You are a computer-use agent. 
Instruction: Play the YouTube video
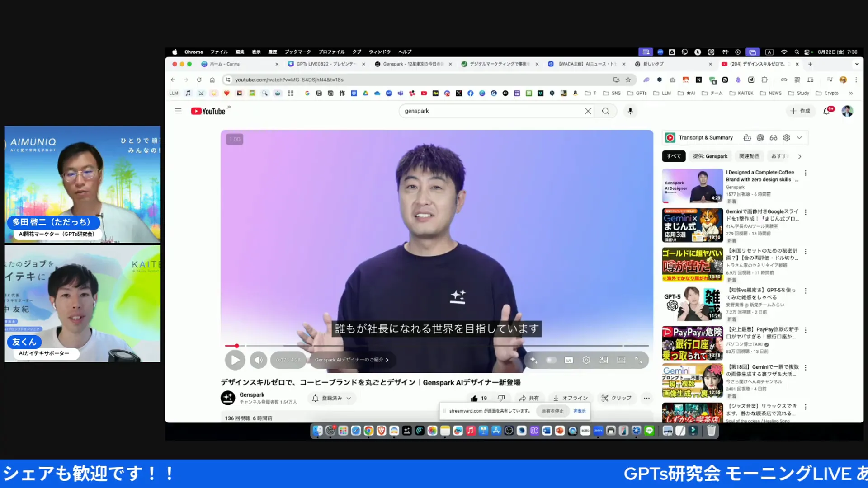coord(235,360)
